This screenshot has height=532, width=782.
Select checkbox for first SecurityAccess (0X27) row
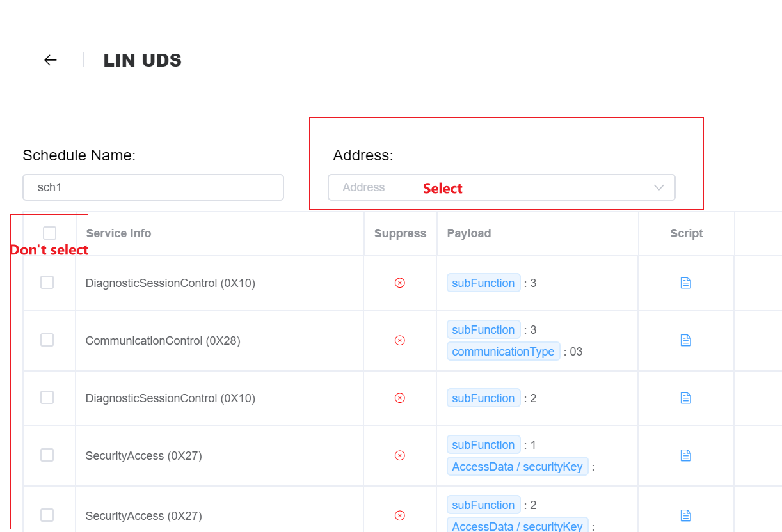click(47, 455)
